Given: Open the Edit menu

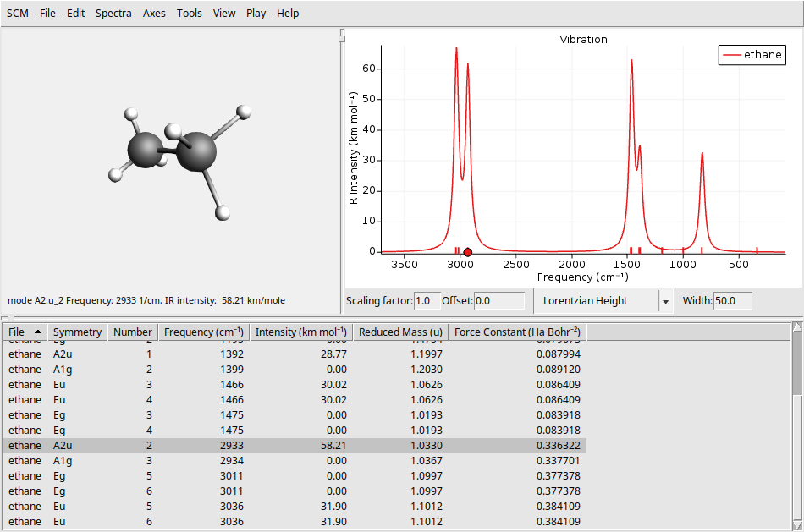Looking at the screenshot, I should (x=75, y=13).
